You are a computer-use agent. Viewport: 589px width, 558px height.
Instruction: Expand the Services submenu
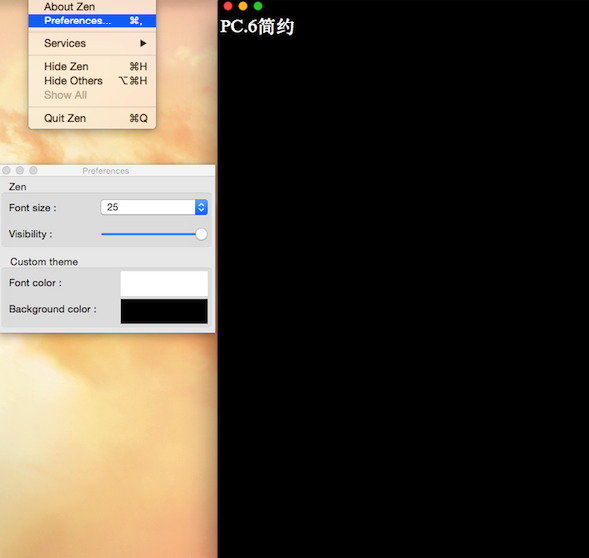pyautogui.click(x=92, y=43)
